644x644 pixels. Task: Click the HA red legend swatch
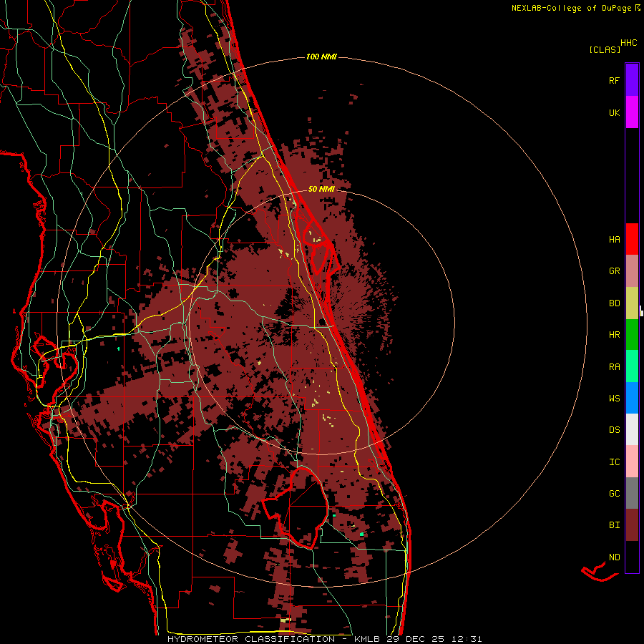tap(632, 239)
